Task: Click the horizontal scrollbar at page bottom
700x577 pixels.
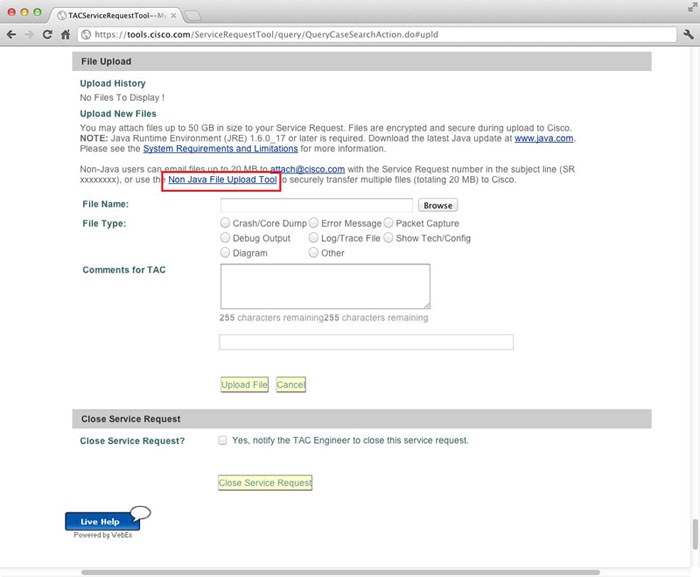Action: (340, 572)
